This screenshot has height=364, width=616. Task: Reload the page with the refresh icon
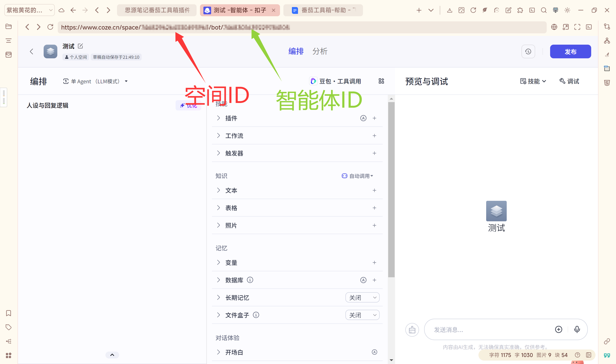(50, 27)
